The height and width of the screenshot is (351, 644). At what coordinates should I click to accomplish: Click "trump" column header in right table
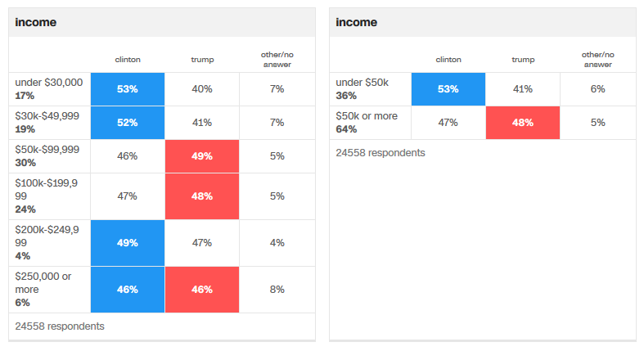(x=523, y=60)
